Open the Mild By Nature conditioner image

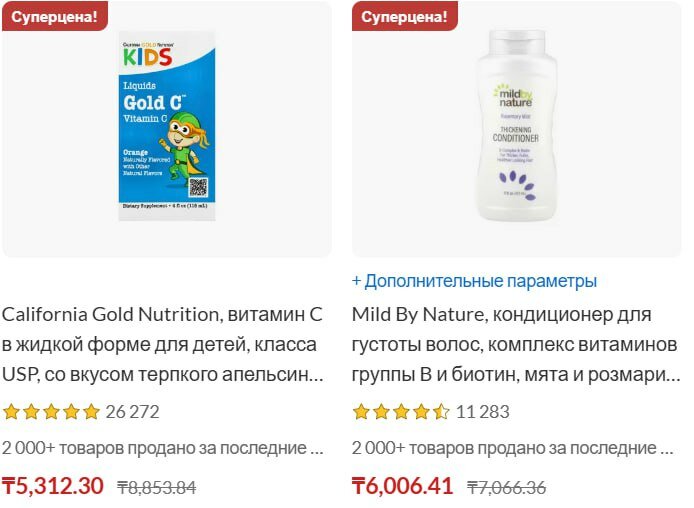click(x=516, y=126)
